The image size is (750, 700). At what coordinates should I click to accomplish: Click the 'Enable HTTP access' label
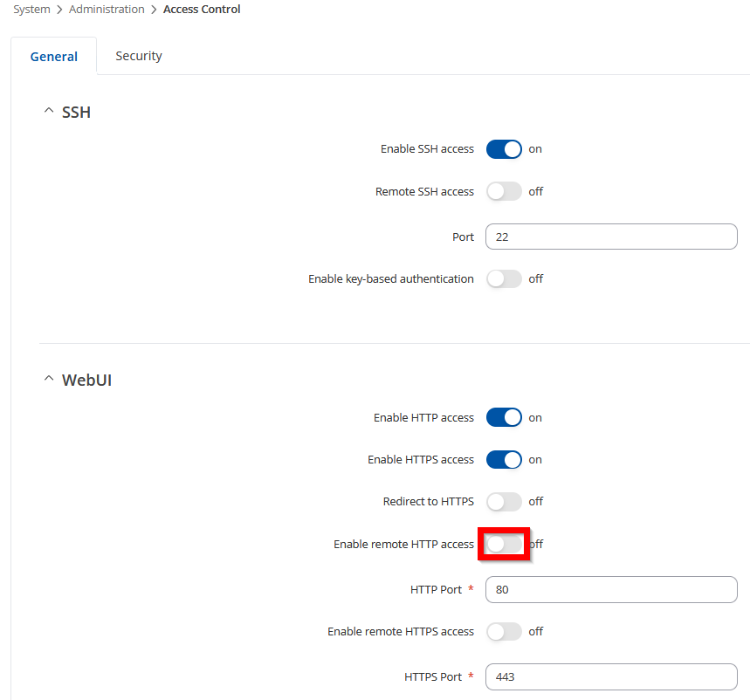pyautogui.click(x=423, y=417)
